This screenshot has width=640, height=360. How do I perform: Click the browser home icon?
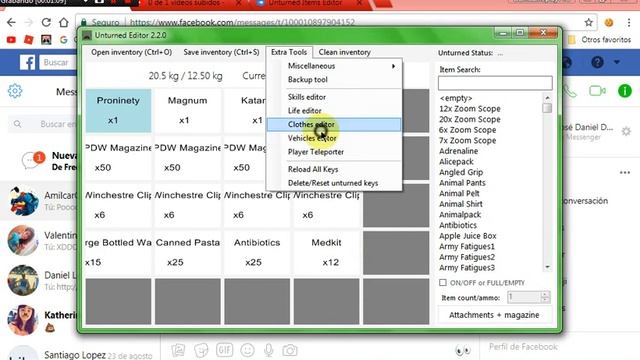(x=63, y=22)
